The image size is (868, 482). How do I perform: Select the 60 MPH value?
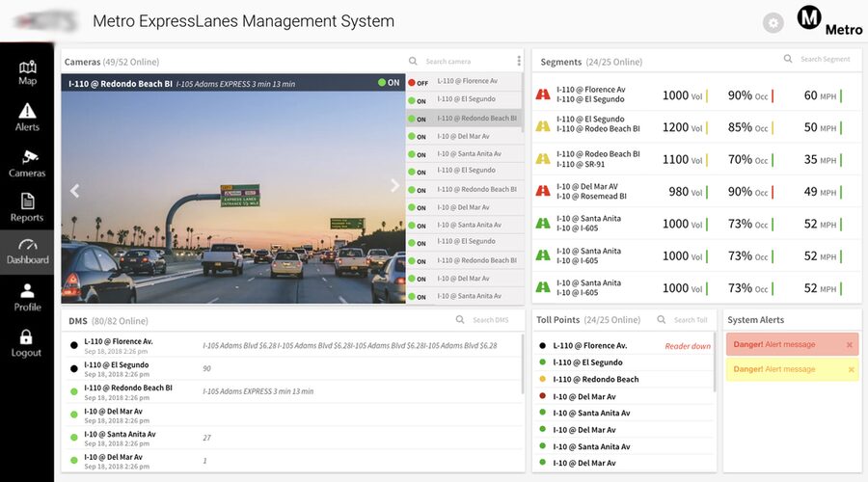tap(820, 95)
